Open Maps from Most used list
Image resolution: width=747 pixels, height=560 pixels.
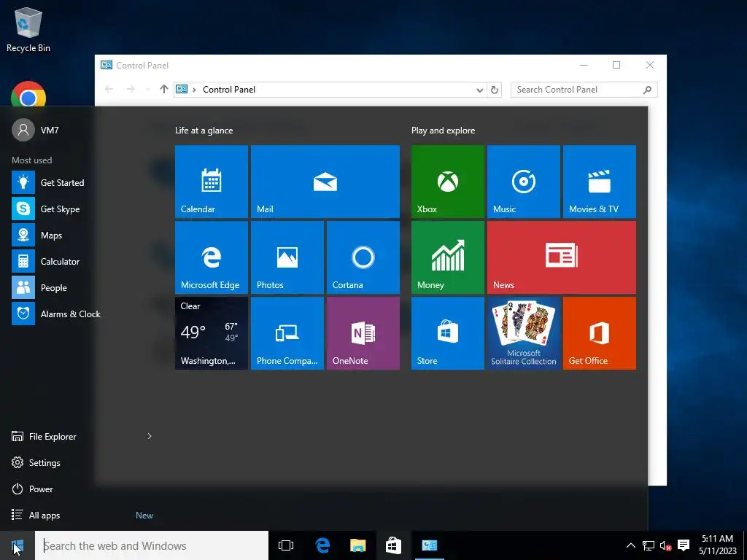36,236
